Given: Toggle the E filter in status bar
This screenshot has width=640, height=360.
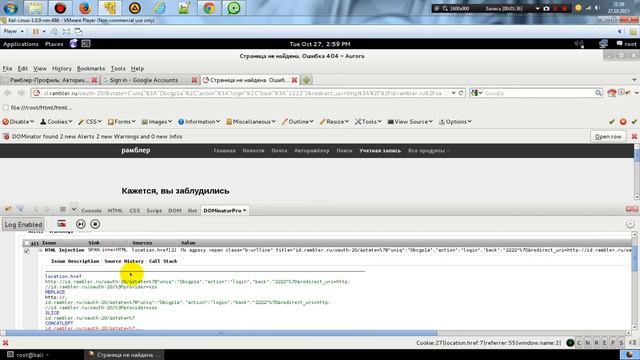Looking at the screenshot, I should coord(604,343).
